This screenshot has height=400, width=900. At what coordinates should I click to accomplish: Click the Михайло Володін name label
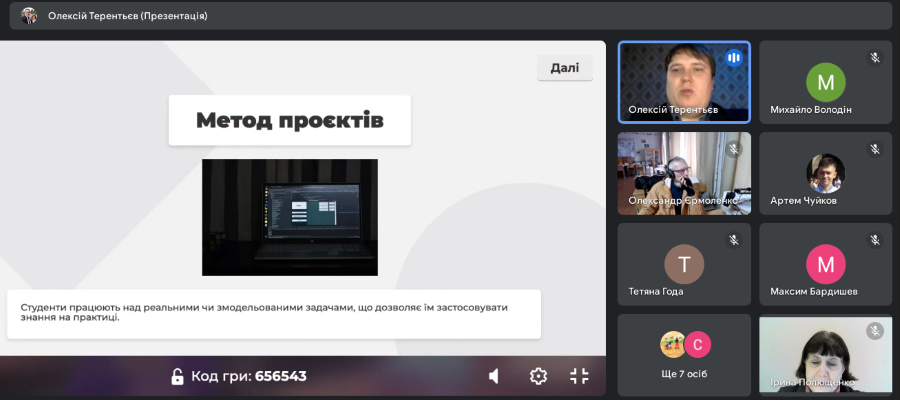(811, 110)
